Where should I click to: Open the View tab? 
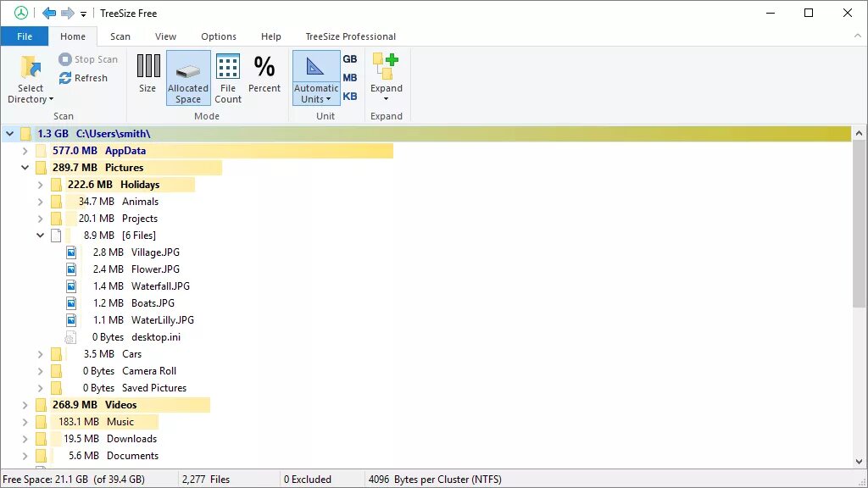point(165,36)
